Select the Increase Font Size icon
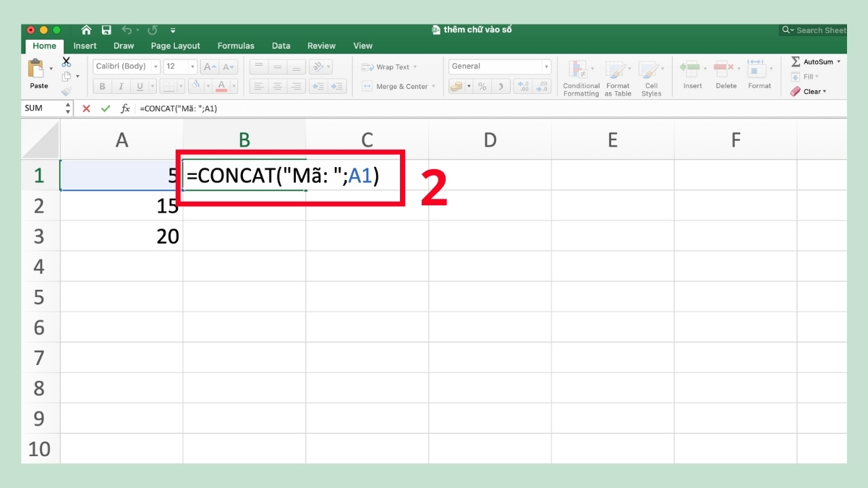Viewport: 868px width, 488px height. point(208,66)
